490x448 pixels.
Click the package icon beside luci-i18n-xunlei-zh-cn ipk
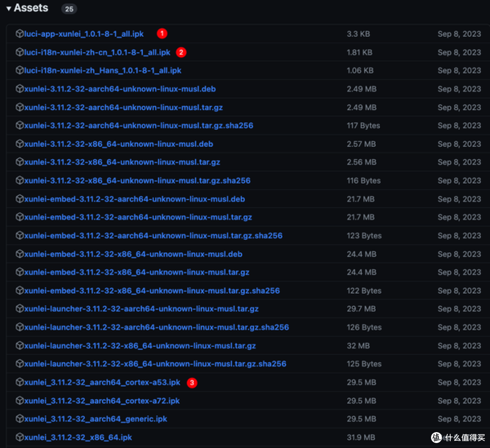20,52
